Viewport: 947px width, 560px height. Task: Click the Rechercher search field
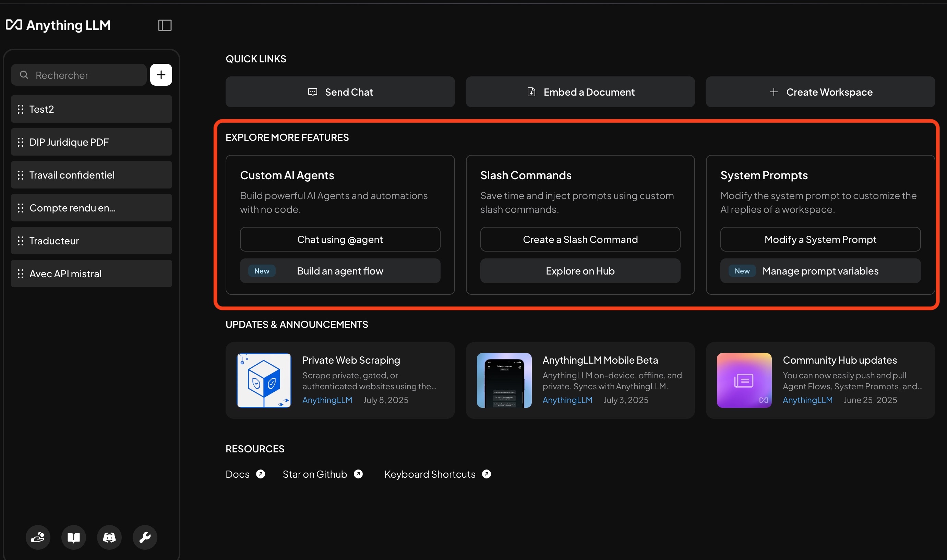coord(79,75)
